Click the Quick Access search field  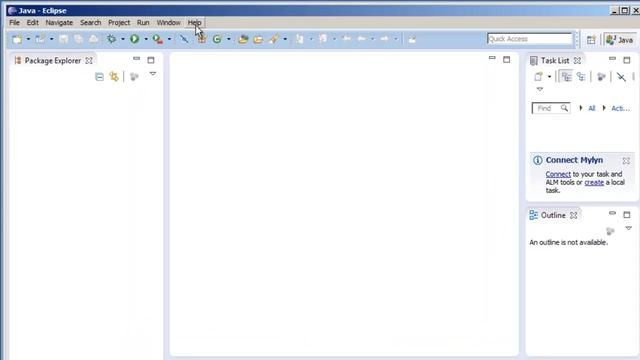point(529,39)
